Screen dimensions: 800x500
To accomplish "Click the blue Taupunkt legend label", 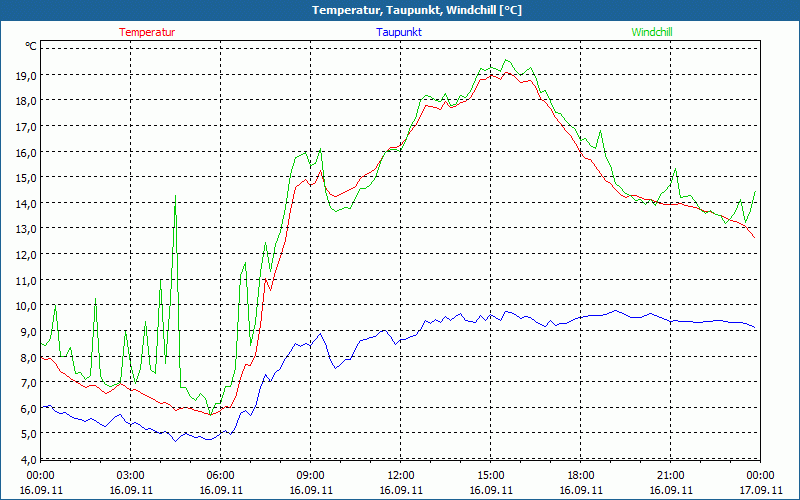I will [x=399, y=32].
